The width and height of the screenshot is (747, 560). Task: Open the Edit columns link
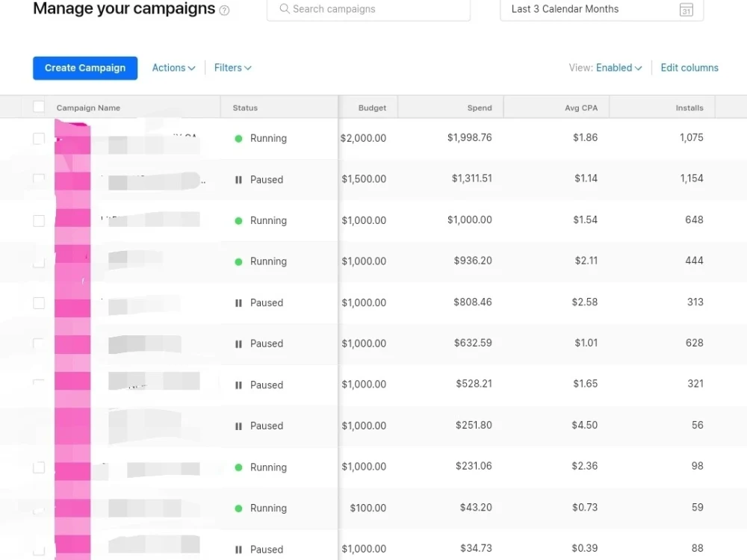pyautogui.click(x=689, y=68)
